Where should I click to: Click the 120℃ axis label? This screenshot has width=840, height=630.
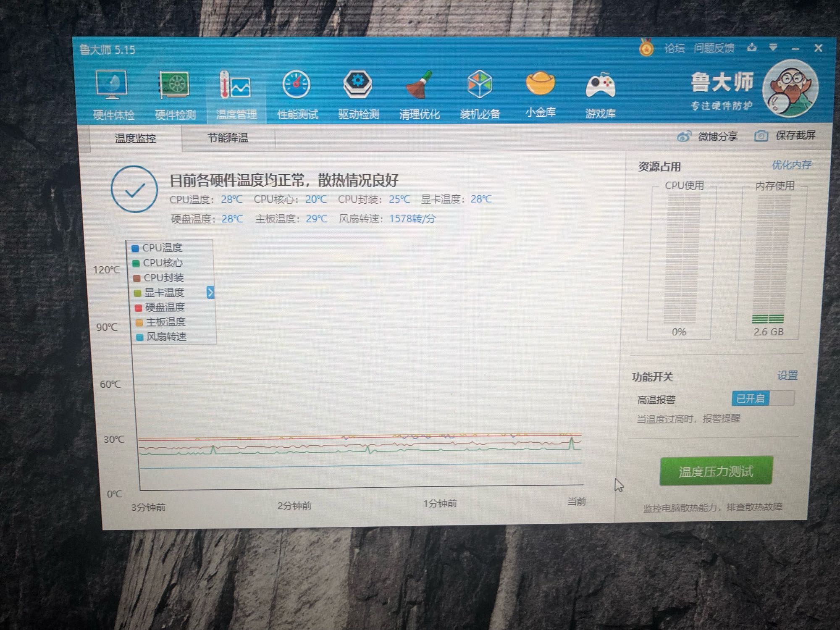(x=106, y=270)
